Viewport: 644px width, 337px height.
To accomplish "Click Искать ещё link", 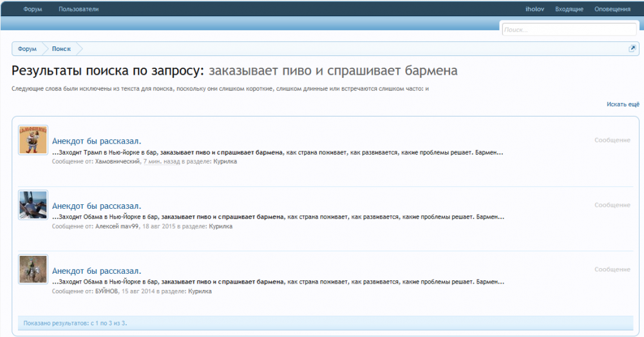I will coord(623,104).
